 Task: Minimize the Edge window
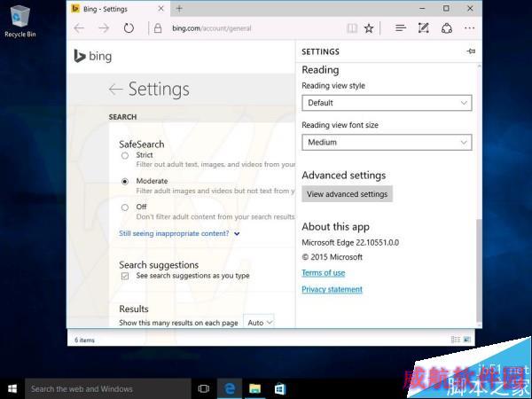(x=422, y=9)
